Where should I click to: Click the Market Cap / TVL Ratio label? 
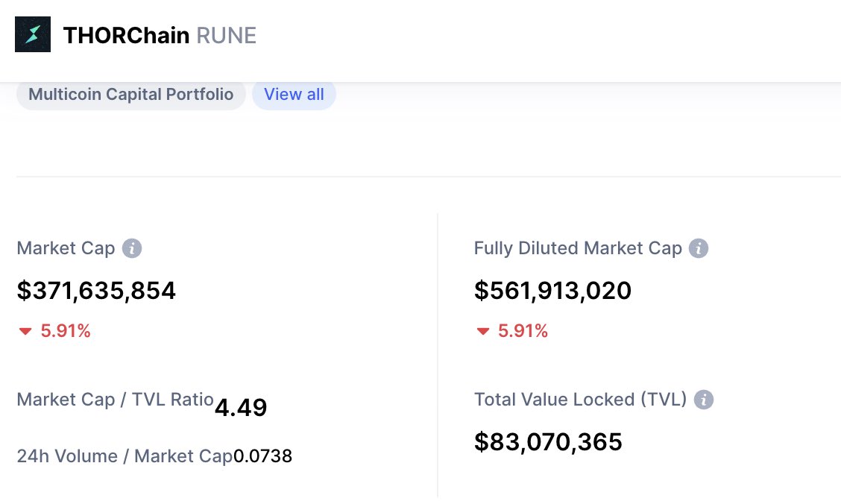116,400
